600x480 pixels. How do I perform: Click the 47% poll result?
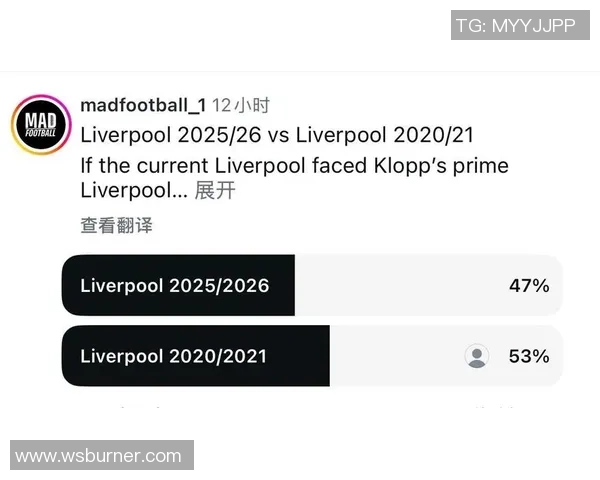coord(529,285)
